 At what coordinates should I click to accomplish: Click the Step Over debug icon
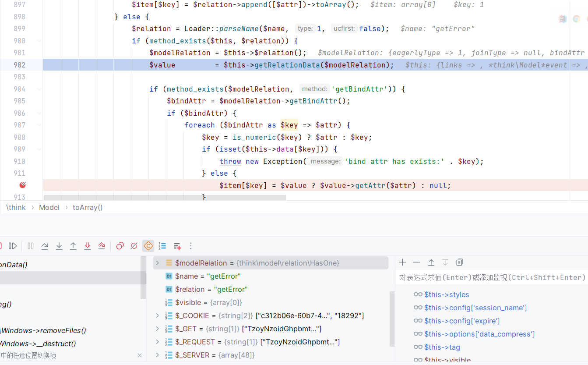click(45, 246)
